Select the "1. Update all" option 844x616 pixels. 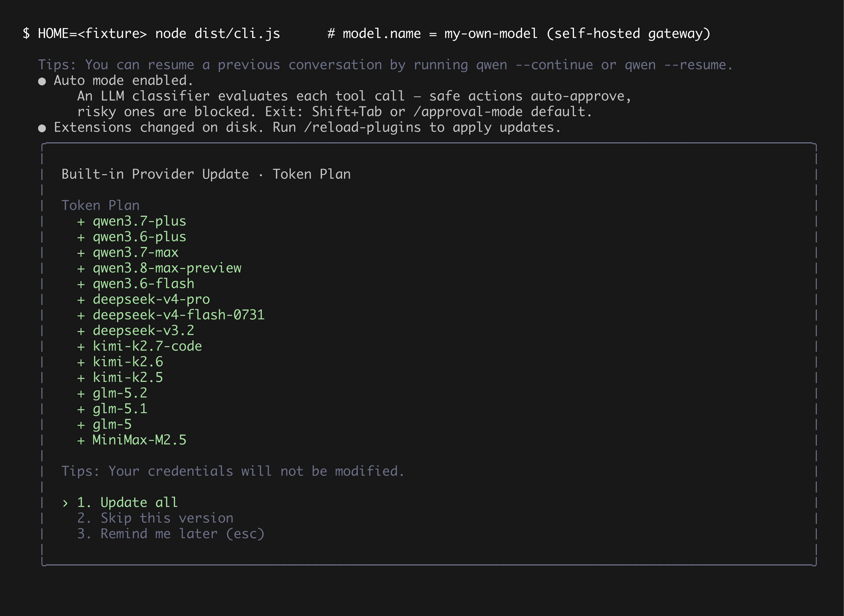tap(127, 502)
